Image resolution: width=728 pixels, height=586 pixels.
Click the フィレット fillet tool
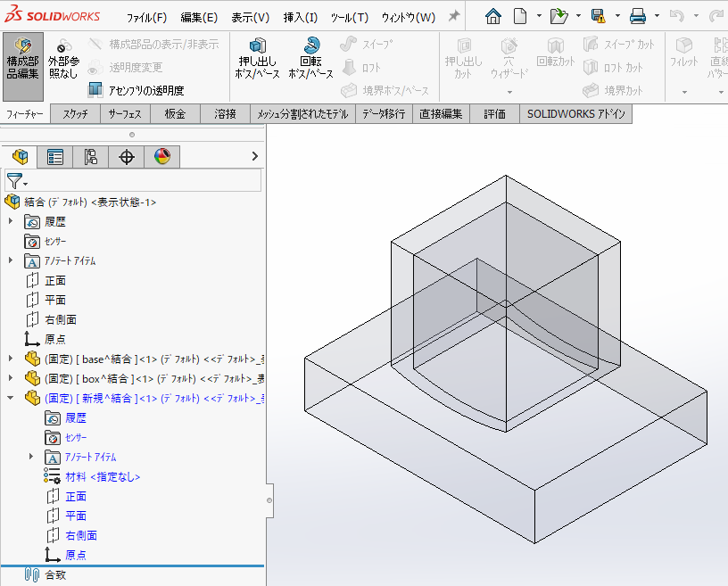coord(684,53)
